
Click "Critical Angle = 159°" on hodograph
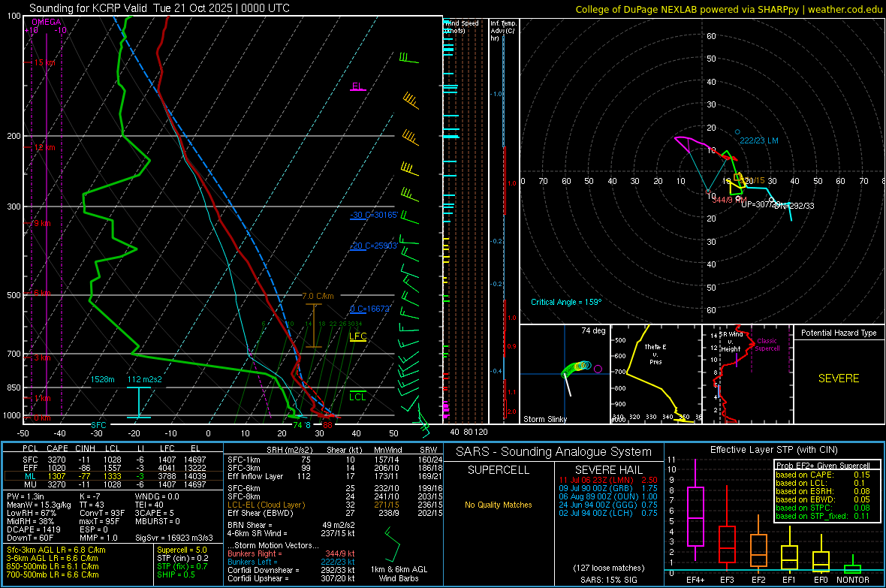point(566,302)
